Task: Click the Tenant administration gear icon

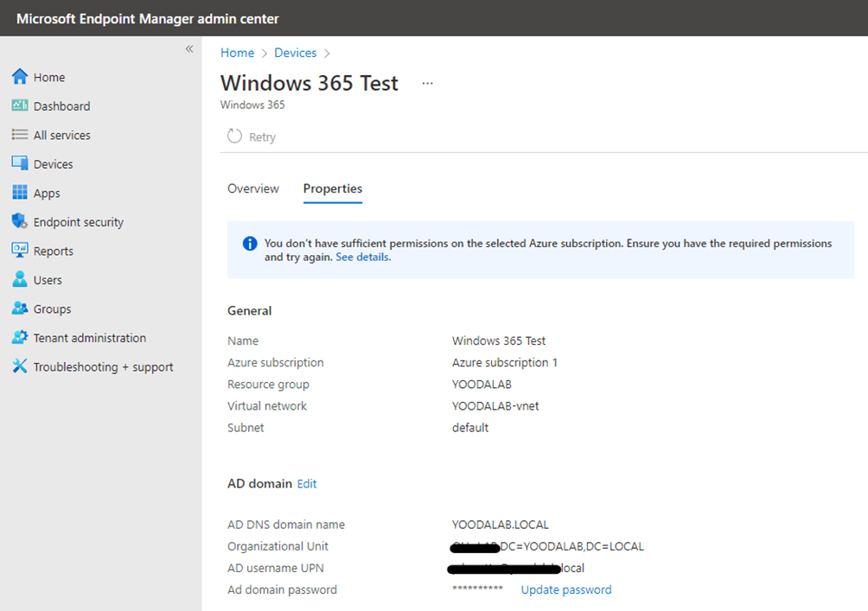Action: pos(20,337)
